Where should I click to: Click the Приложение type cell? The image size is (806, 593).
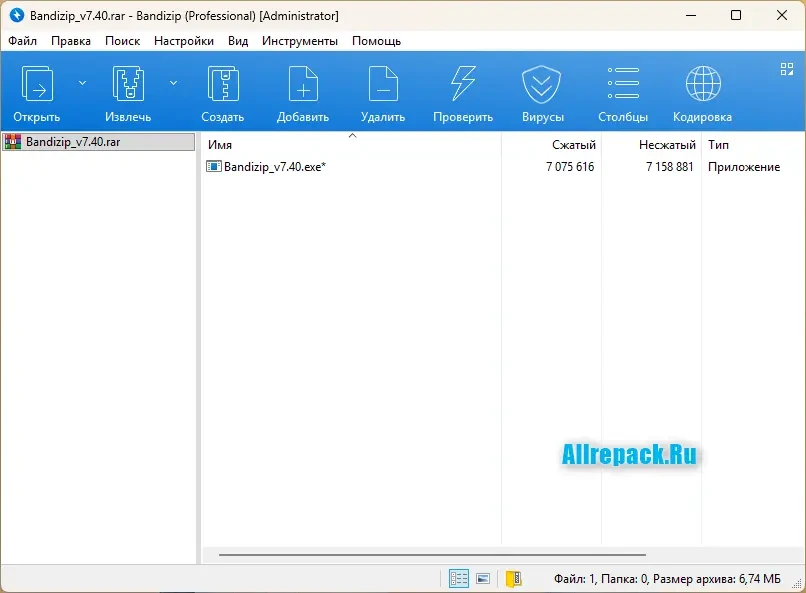click(x=744, y=167)
